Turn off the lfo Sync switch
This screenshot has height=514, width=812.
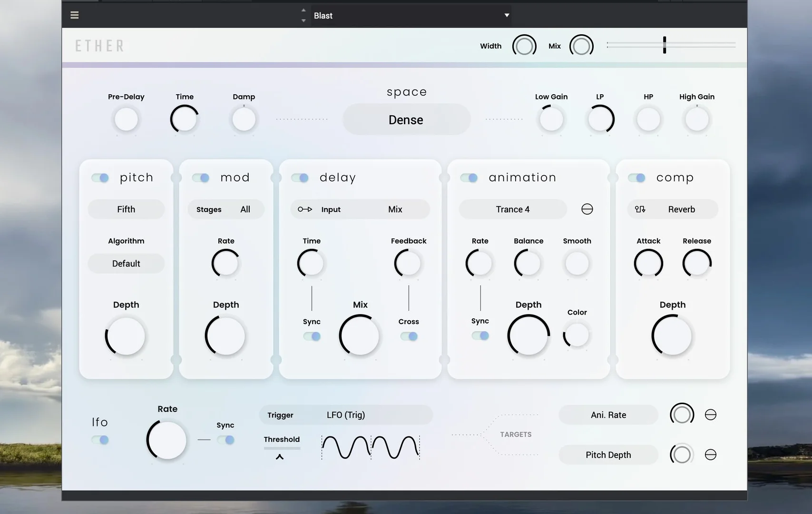click(x=225, y=440)
